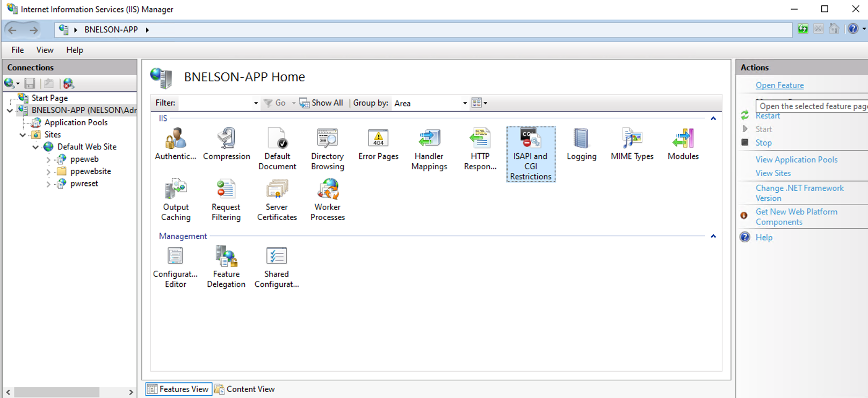
Task: Select the pwreset application node
Action: 84,184
